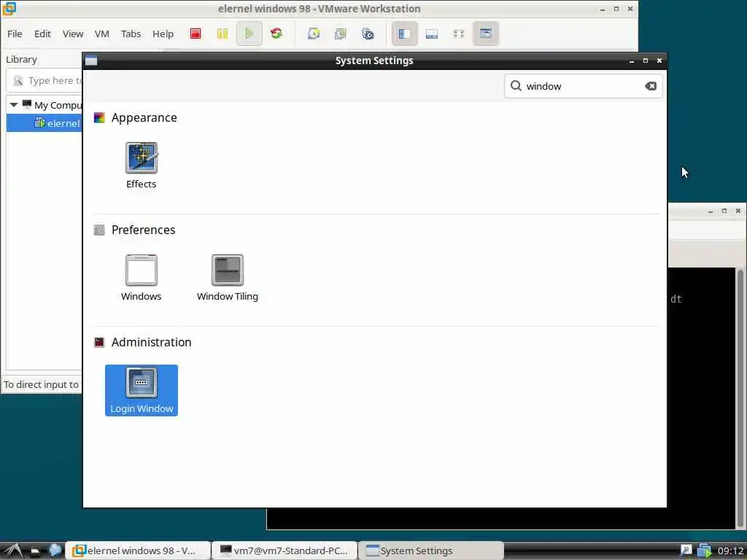Click the Preferences section heading
747x560 pixels.
click(x=144, y=230)
